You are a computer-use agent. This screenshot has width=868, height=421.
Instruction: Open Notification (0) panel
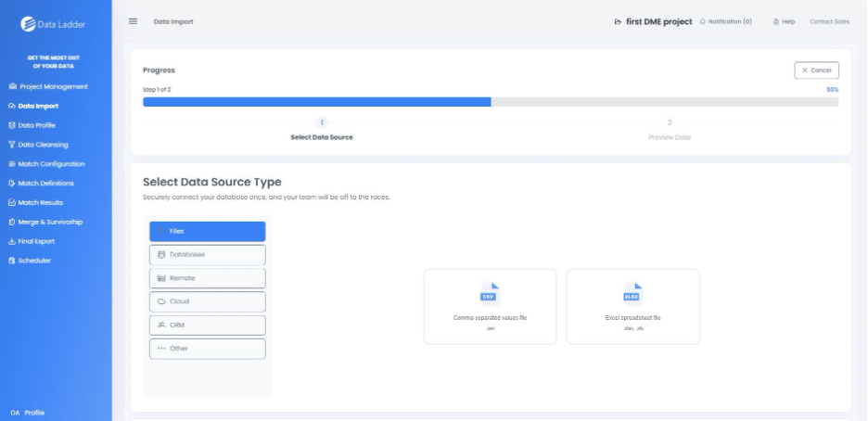[726, 21]
